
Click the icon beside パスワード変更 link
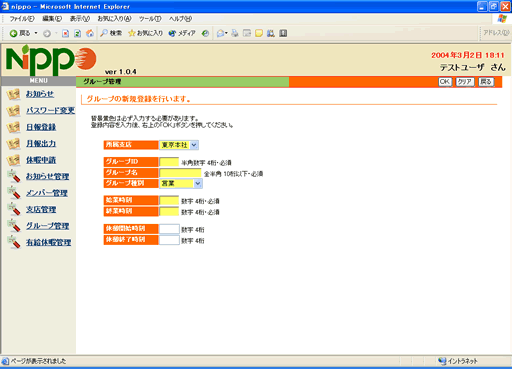[13, 111]
